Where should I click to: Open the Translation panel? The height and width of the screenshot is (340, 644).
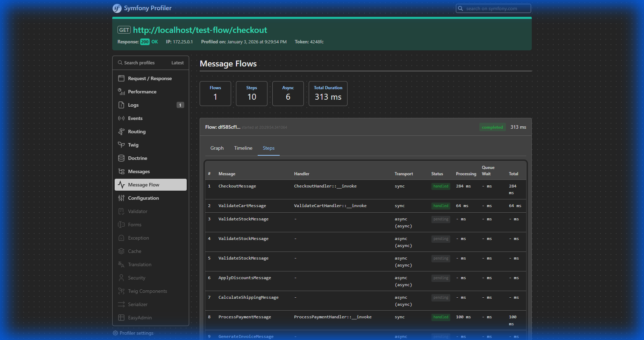coord(139,264)
